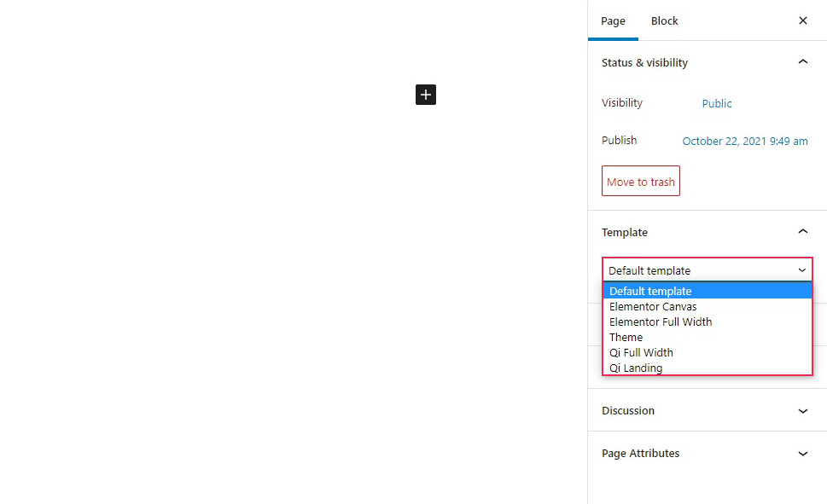Viewport: 827px width, 504px height.
Task: Switch to the Block tab
Action: (x=664, y=20)
